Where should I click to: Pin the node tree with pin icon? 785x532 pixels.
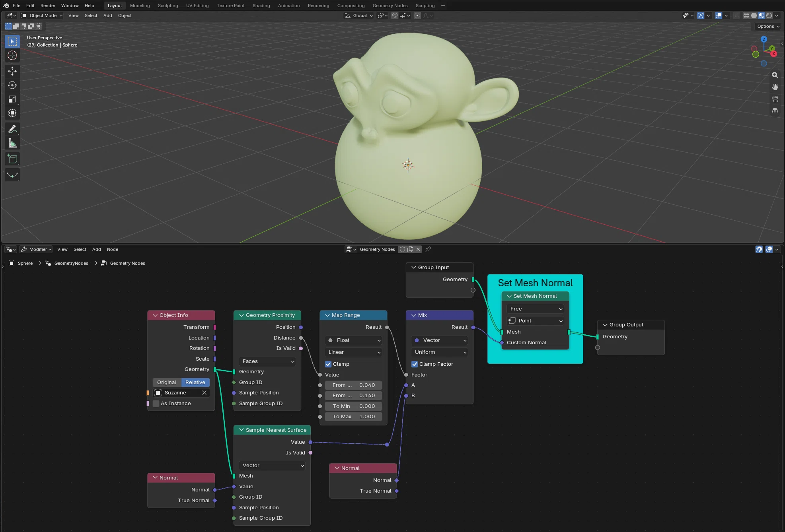pyautogui.click(x=428, y=249)
